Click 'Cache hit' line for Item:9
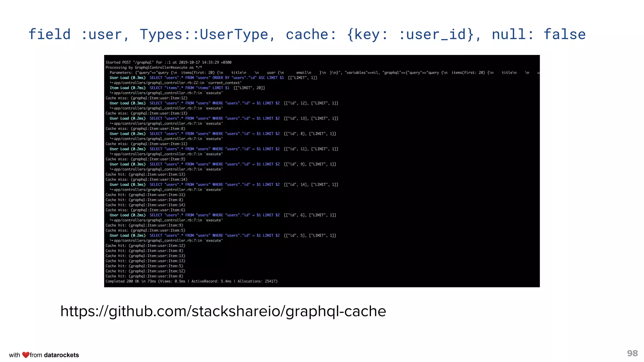644x362 pixels. [144, 225]
